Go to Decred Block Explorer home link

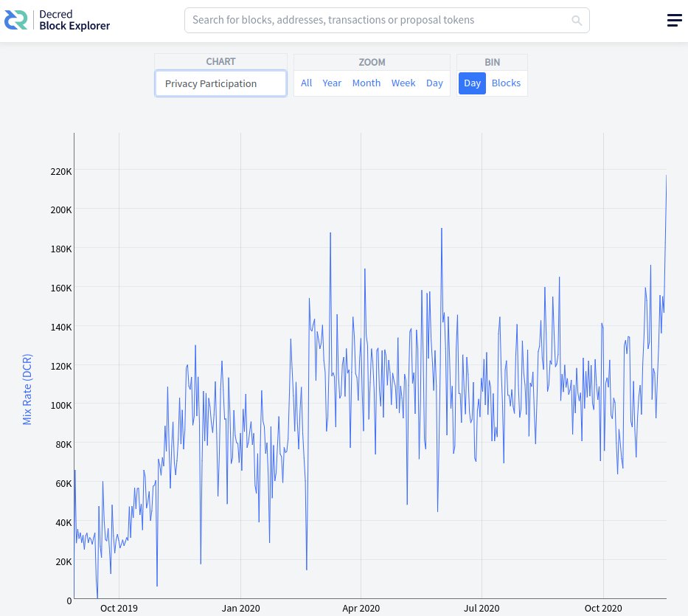pos(57,20)
